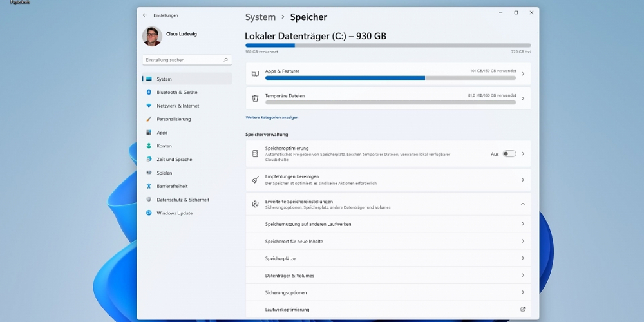
Task: Open Personalisierung settings
Action: [187, 119]
